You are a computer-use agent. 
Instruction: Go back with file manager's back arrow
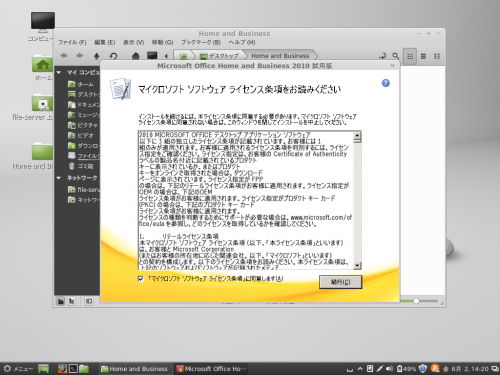tap(64, 56)
